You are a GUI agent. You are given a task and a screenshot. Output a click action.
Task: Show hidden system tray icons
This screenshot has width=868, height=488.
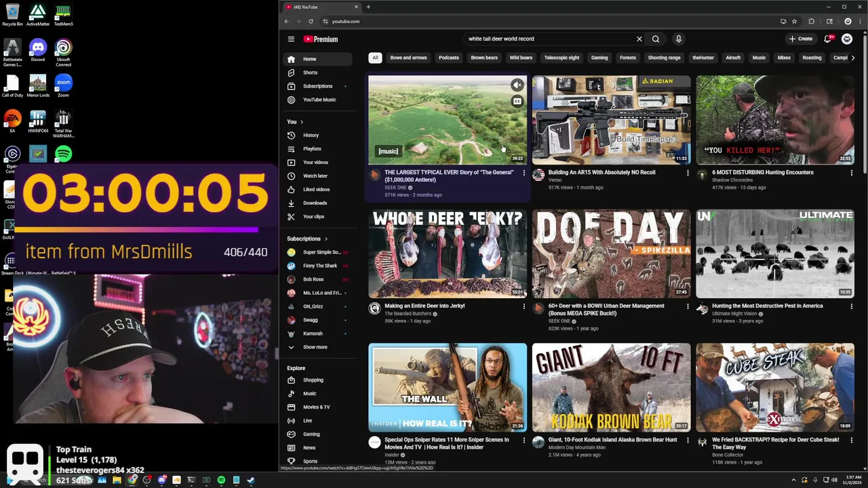click(793, 481)
